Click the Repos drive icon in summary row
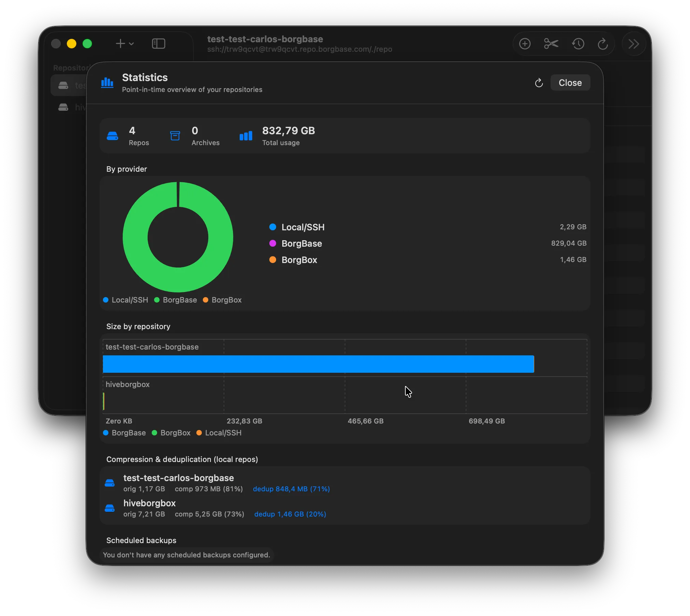 [112, 136]
